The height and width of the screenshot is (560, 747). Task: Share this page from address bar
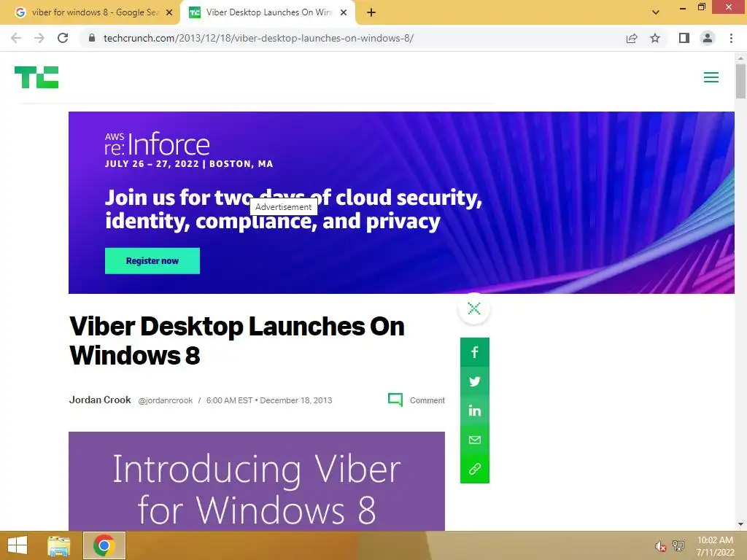pos(632,38)
